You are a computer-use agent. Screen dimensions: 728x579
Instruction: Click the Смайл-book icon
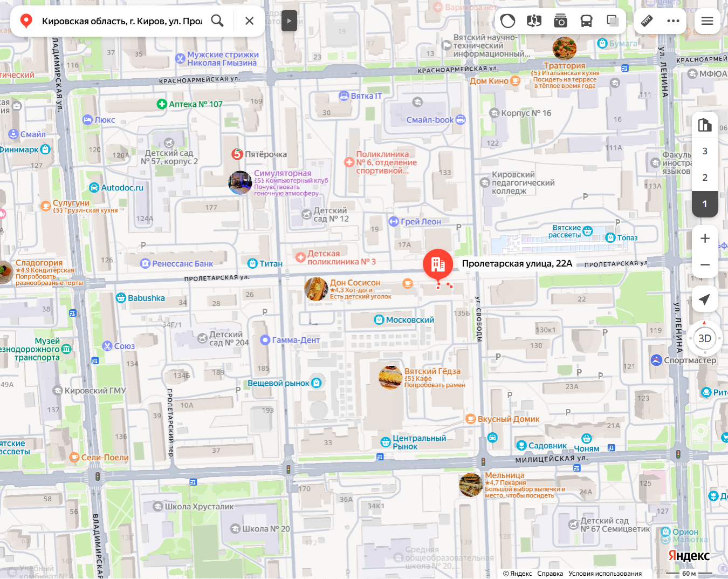pos(461,120)
